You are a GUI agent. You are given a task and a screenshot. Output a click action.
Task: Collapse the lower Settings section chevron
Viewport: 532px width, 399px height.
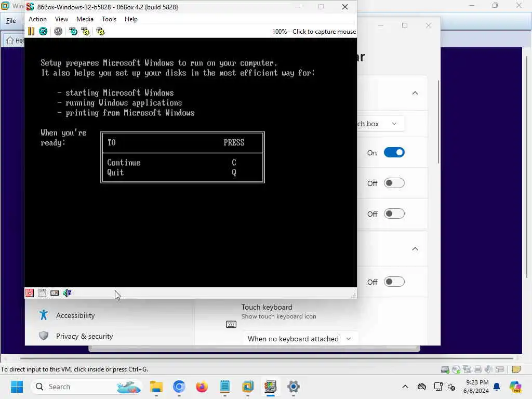coord(415,249)
